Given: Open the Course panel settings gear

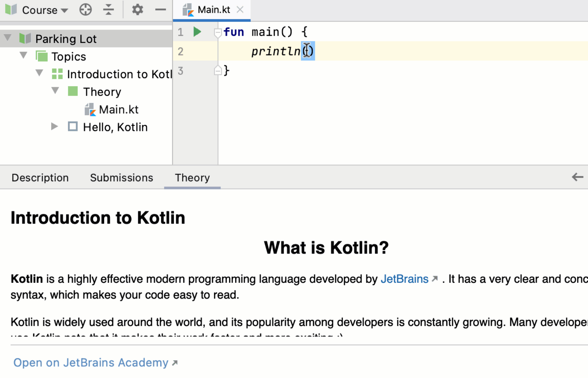Looking at the screenshot, I should pos(138,9).
